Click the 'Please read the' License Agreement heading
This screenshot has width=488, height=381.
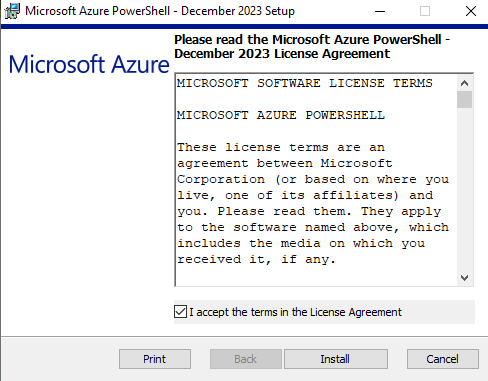tap(312, 47)
